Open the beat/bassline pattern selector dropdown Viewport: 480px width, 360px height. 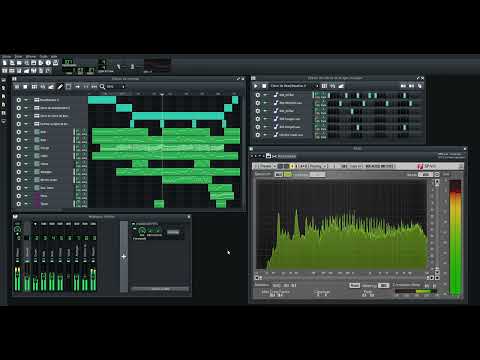point(294,86)
